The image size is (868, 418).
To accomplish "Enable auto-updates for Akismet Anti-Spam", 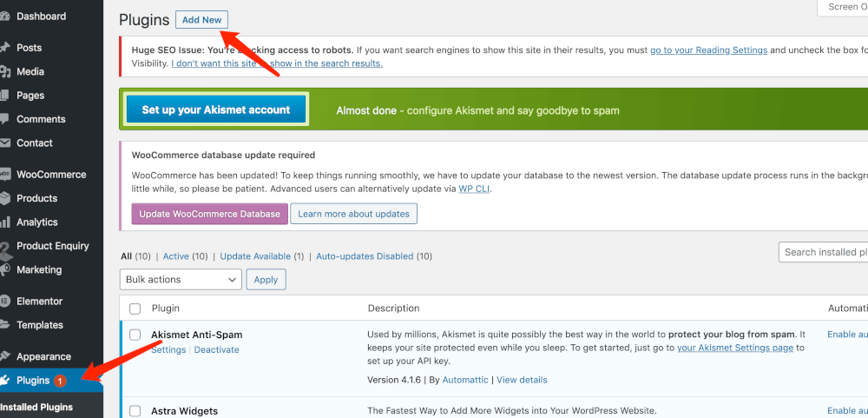I will (847, 335).
